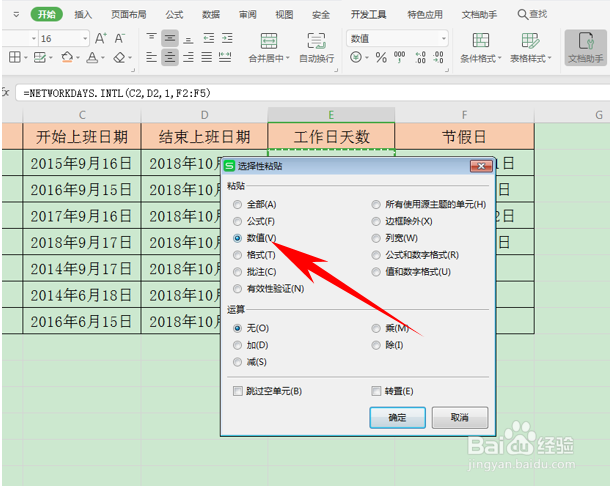Click the increase indent icon
This screenshot has height=486, width=610.
pos(227,38)
